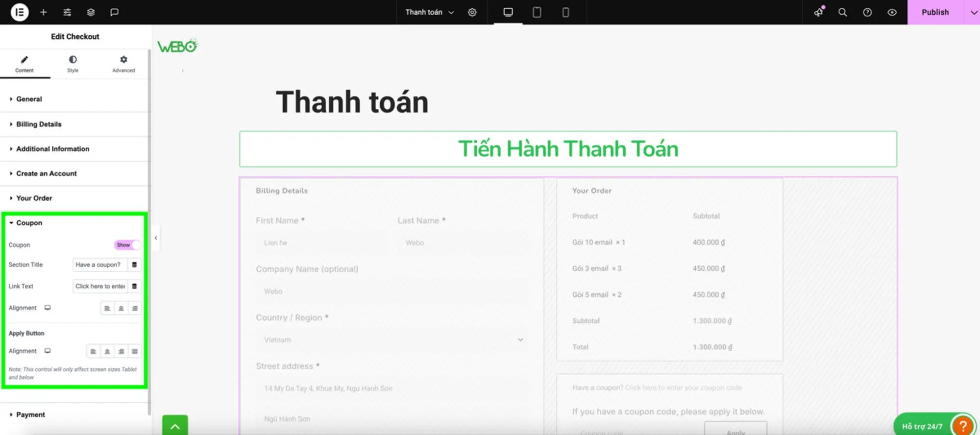Align coupon text left
This screenshot has height=435, width=980.
pos(107,308)
